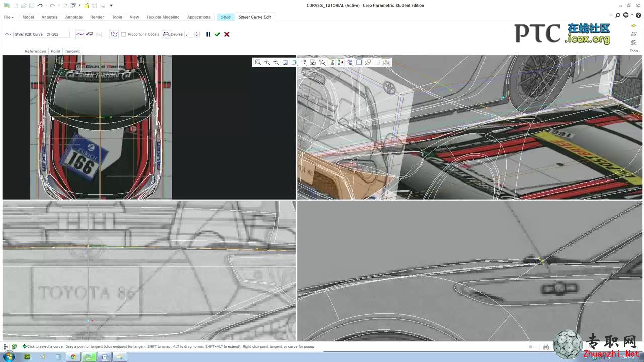
Task: Click the Degree value field
Action: coord(189,34)
